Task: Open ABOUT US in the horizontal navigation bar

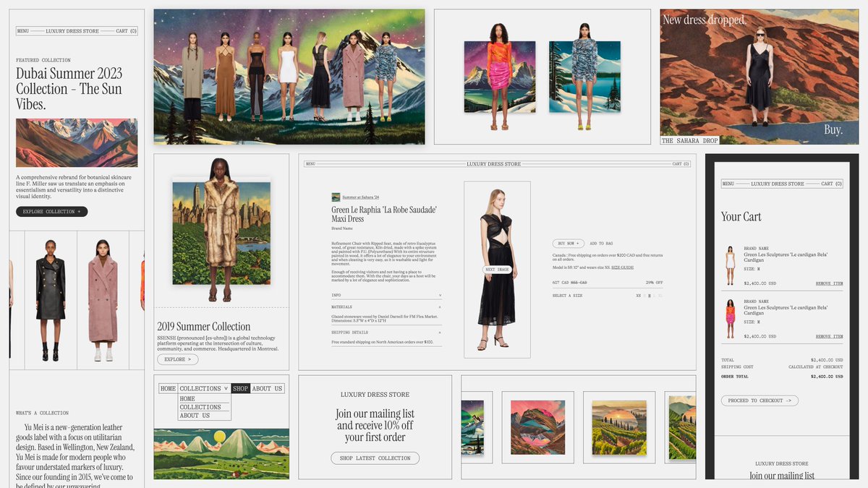Action: 267,389
